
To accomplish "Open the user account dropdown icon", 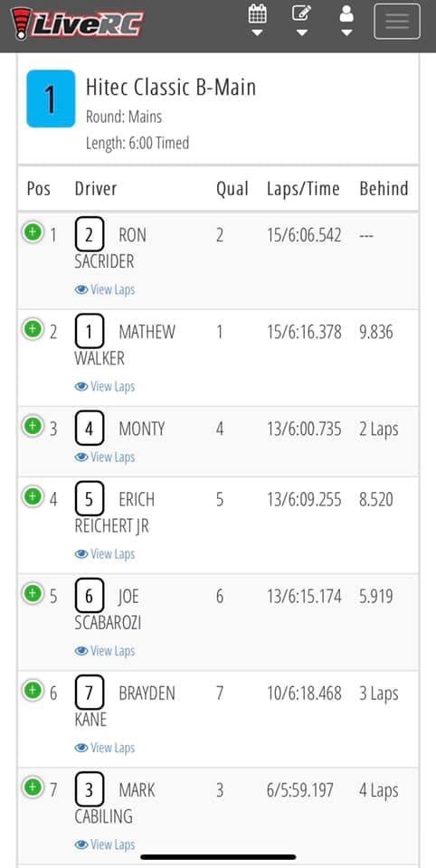I will [346, 21].
